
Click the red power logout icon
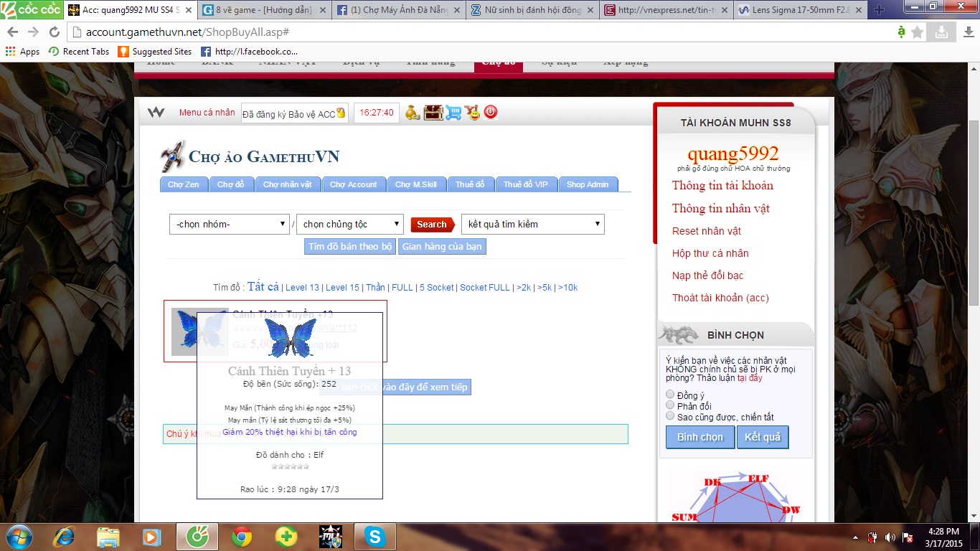pos(491,112)
